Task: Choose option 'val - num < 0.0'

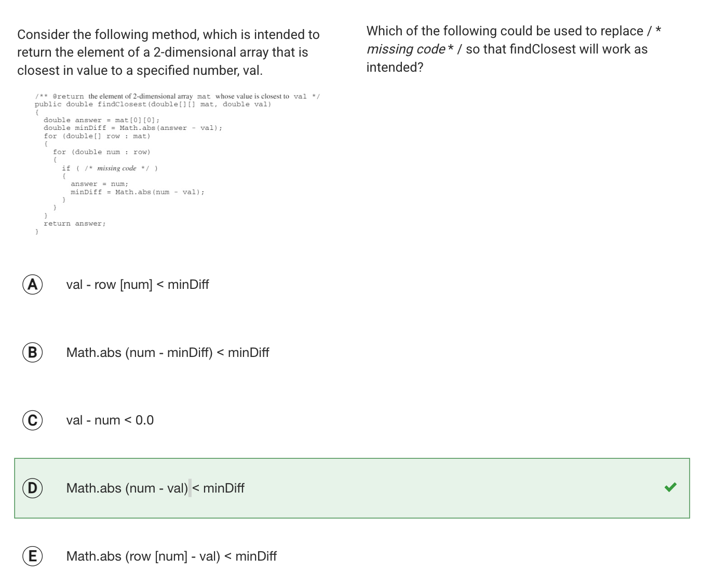Action: pos(110,420)
